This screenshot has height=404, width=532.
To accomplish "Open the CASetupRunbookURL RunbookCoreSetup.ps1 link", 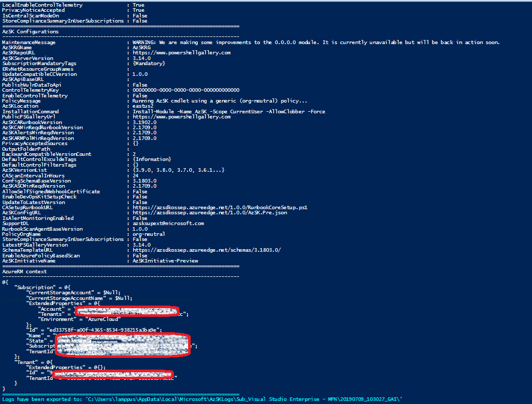I will [x=220, y=208].
